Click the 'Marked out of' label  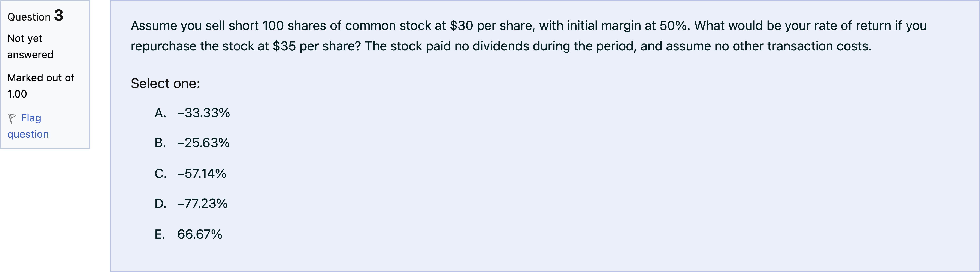[41, 78]
